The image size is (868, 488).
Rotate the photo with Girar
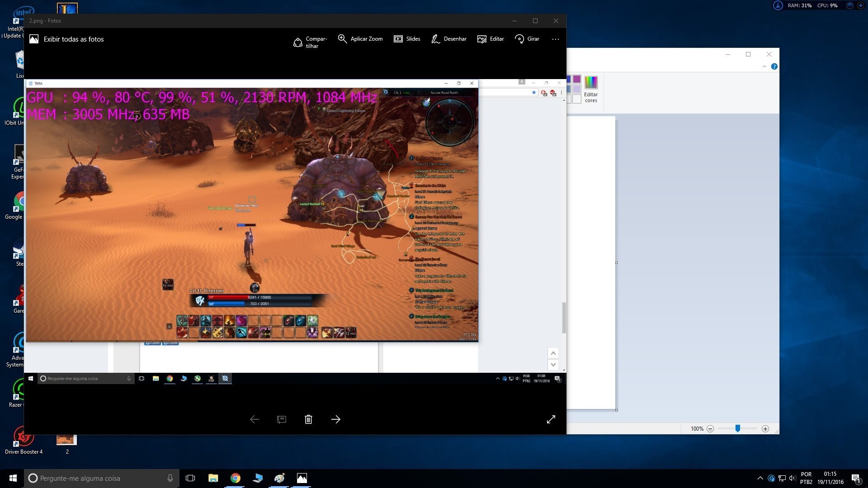click(x=527, y=39)
